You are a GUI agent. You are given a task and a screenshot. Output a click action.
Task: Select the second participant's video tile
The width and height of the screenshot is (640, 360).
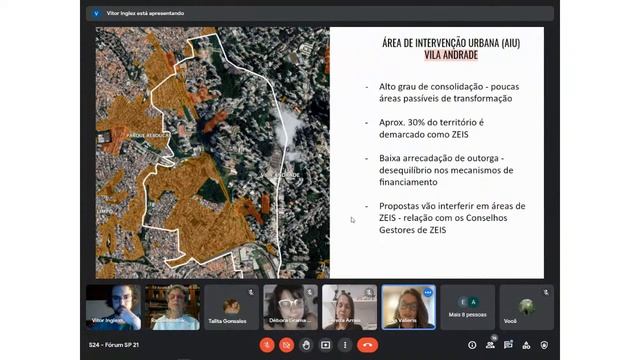point(172,307)
